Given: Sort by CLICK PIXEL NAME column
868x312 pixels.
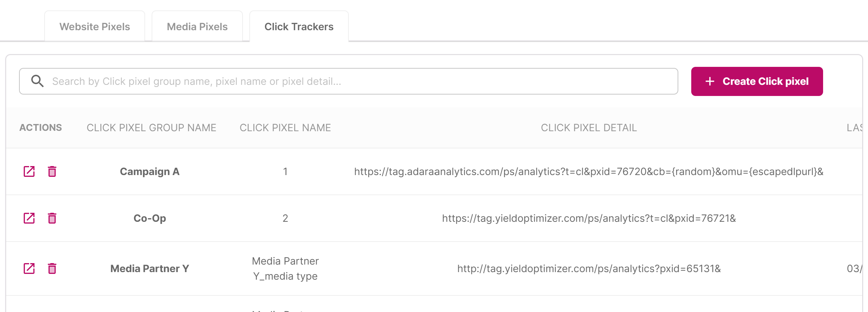Looking at the screenshot, I should 285,128.
